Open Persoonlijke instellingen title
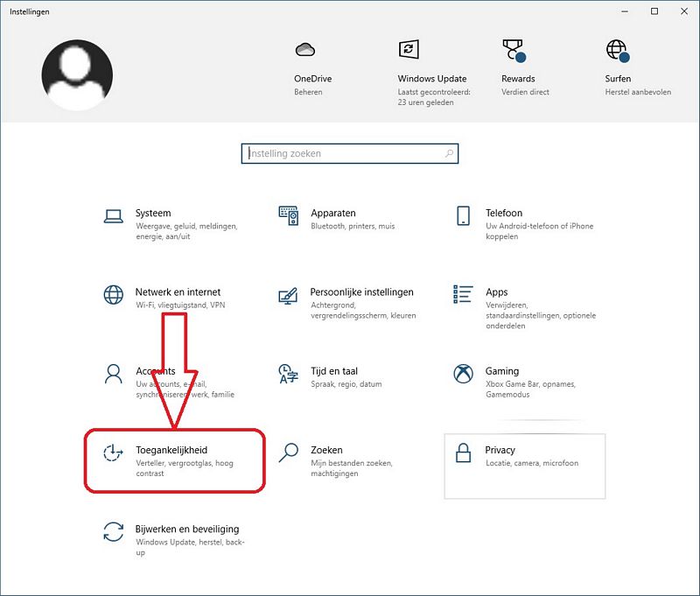Screen dimensions: 700x596 coord(361,292)
